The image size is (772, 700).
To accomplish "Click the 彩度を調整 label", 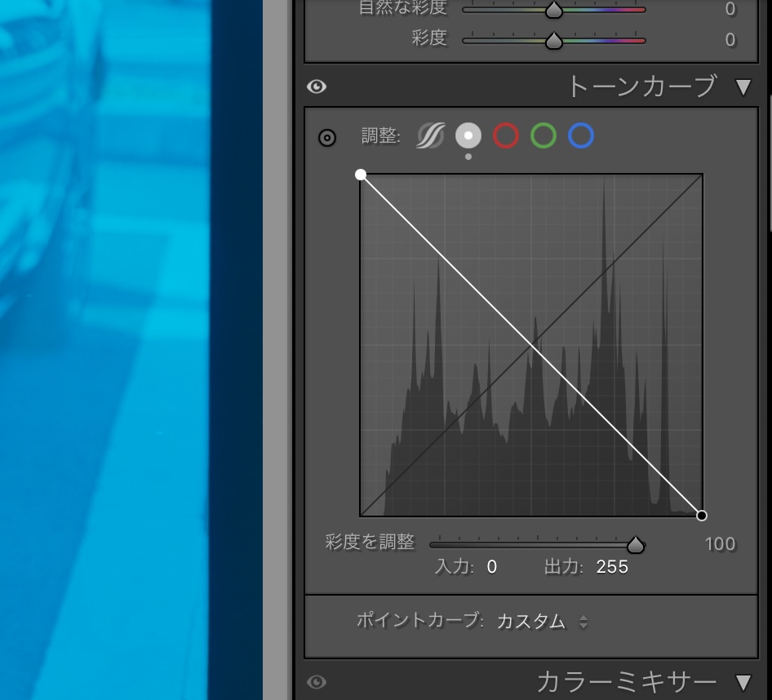I will pyautogui.click(x=370, y=542).
